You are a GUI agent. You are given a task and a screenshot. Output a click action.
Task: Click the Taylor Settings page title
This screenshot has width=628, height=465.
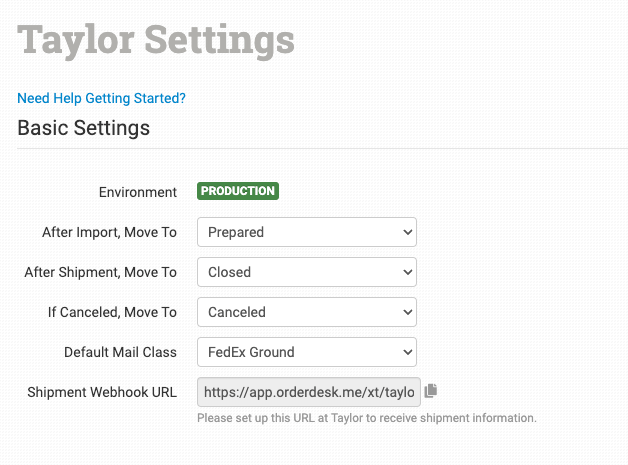[156, 40]
